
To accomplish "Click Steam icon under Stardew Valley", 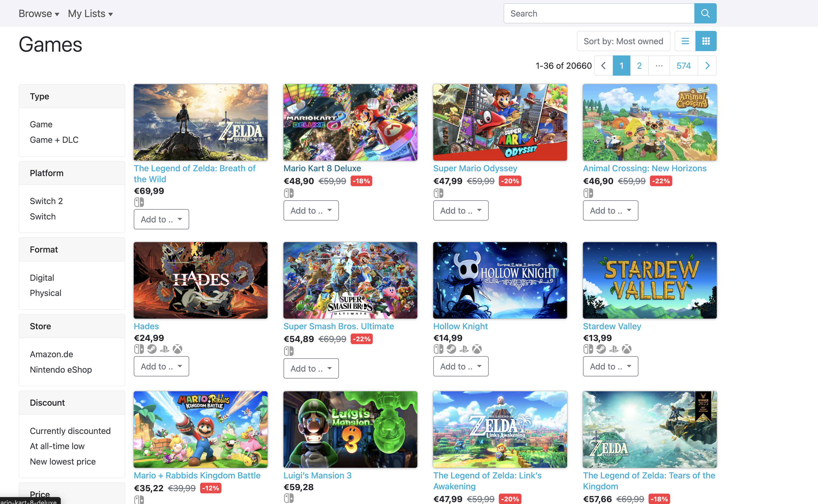I will (601, 349).
